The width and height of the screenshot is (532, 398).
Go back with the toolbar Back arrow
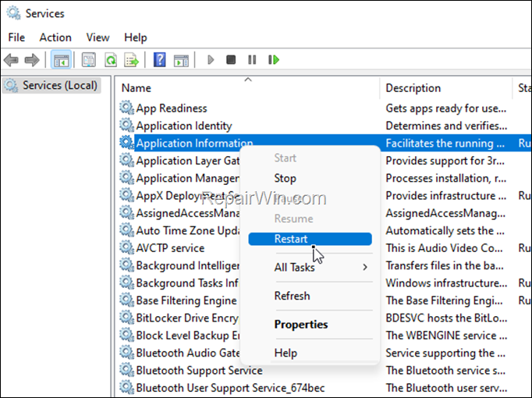point(11,60)
